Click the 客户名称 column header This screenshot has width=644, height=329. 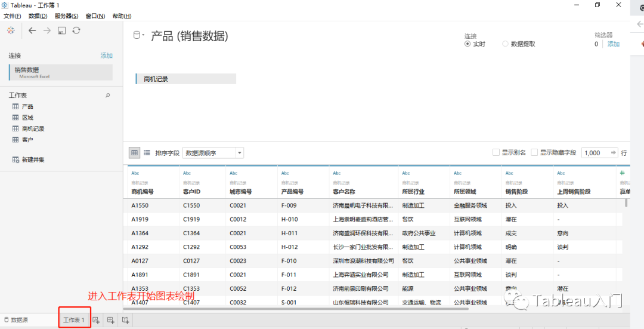tap(344, 192)
